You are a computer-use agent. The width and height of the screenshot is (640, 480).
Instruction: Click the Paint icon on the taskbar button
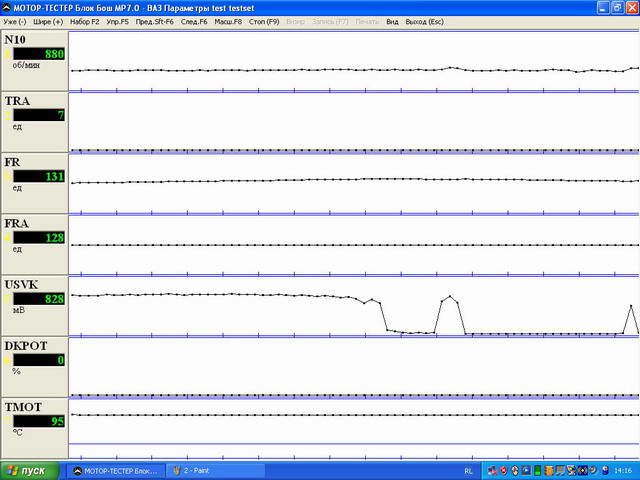(x=177, y=471)
